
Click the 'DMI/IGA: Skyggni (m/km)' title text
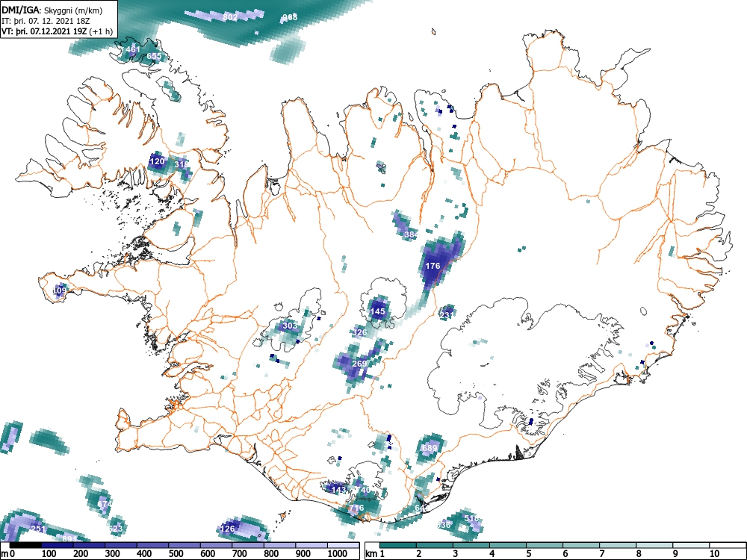tap(52, 10)
